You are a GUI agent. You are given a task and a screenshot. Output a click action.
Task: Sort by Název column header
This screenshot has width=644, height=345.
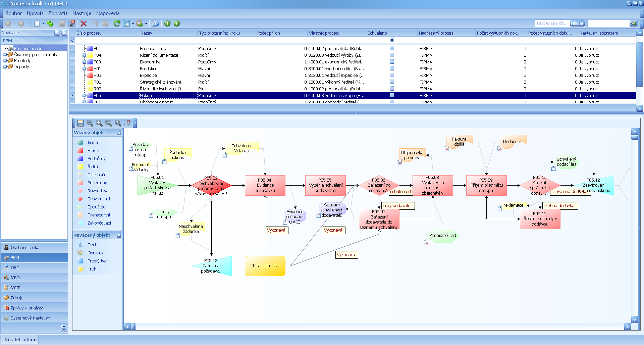(168, 33)
